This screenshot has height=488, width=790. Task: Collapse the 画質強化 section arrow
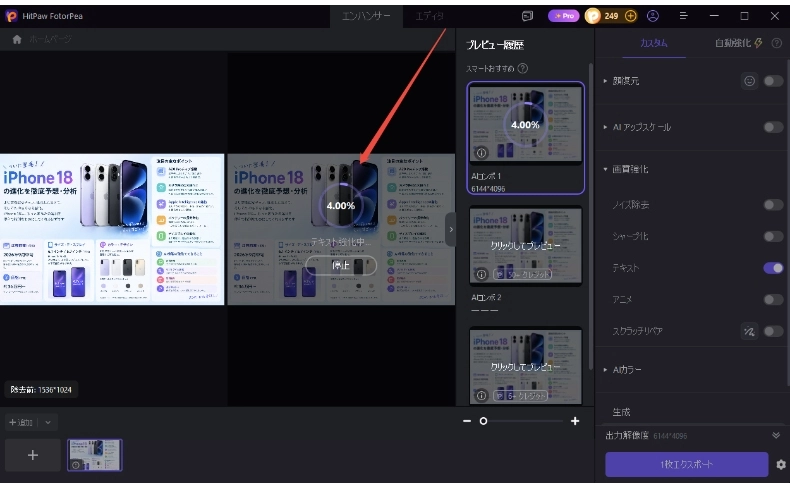(x=605, y=169)
